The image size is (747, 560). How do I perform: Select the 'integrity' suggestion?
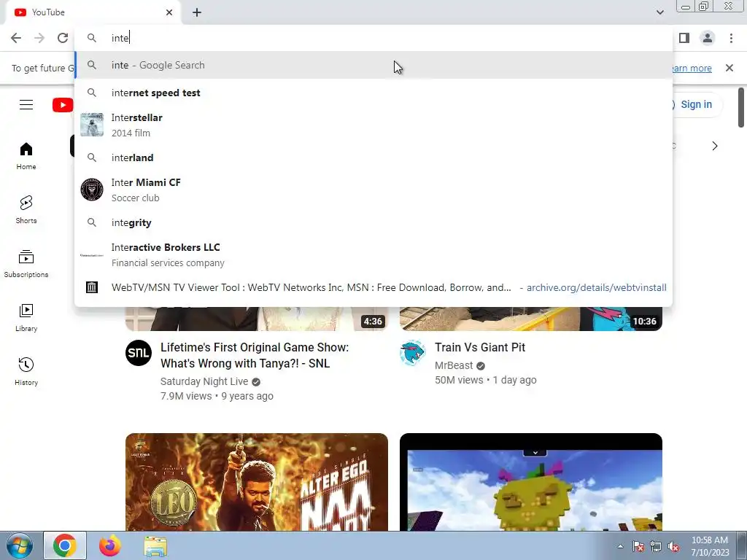(x=373, y=222)
